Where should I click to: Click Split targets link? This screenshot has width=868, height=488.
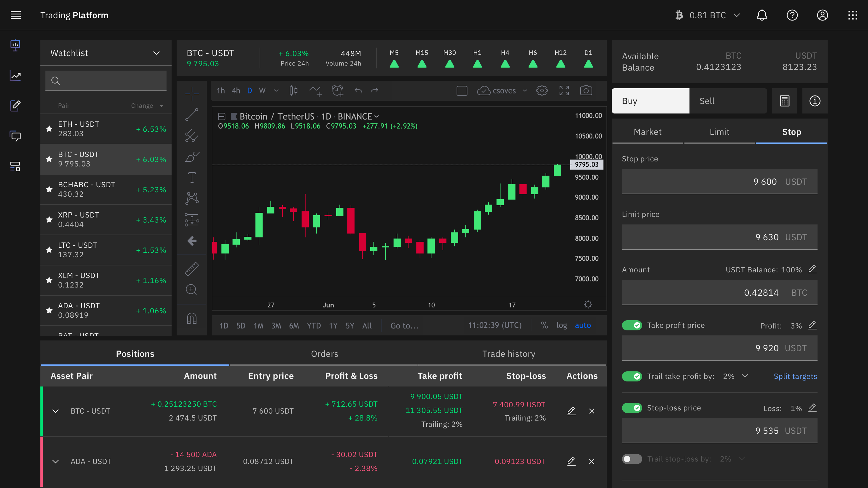coord(795,376)
